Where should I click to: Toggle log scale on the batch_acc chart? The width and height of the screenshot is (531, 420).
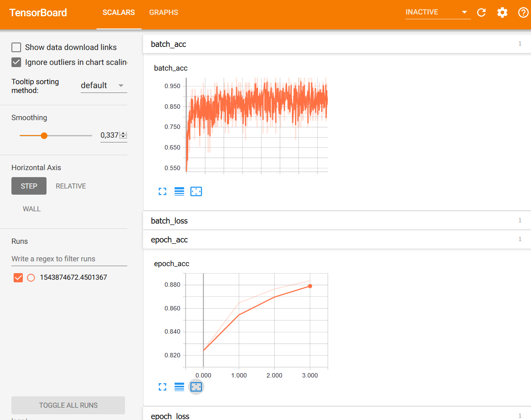[179, 191]
